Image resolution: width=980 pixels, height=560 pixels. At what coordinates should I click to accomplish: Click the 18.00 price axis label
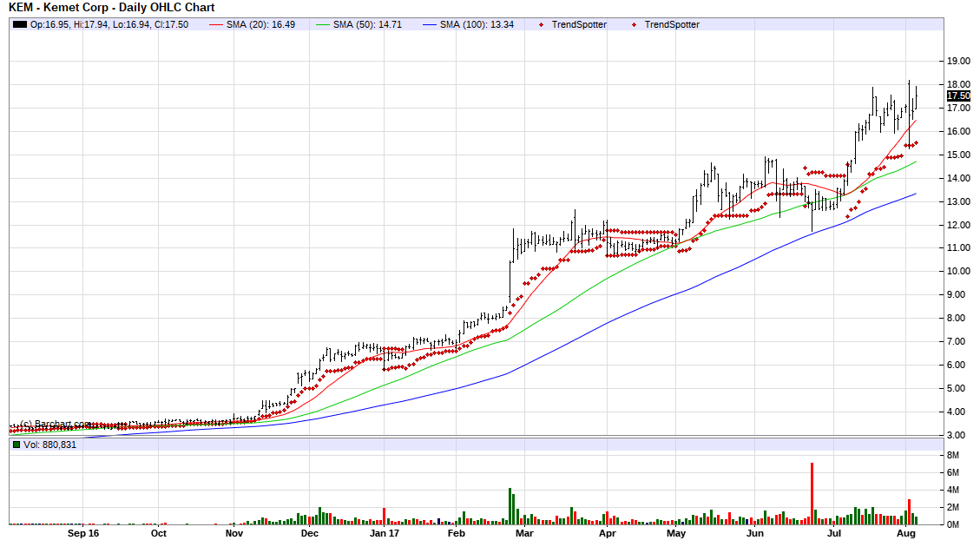(x=958, y=84)
